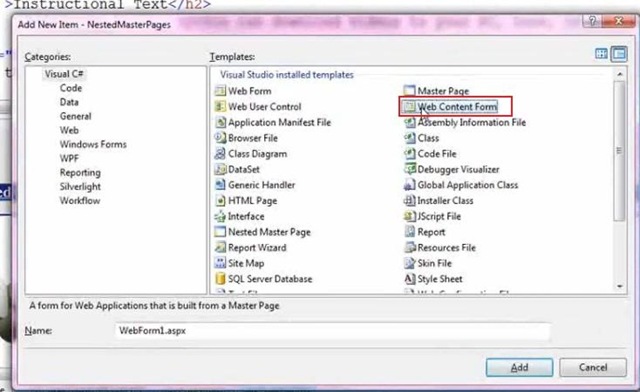Click the "Visual Studio installed templates" header
Screen dimensions: 640x392
[x=287, y=75]
